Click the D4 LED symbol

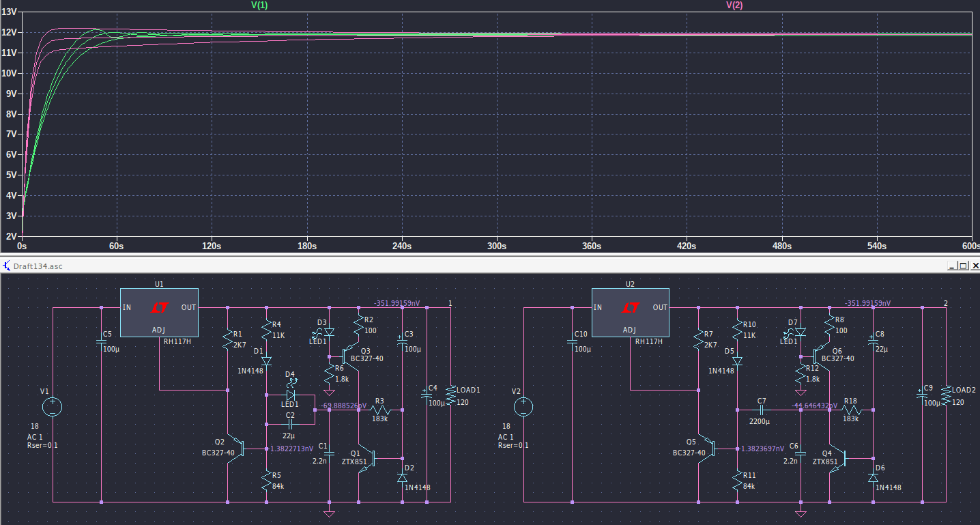[x=291, y=394]
